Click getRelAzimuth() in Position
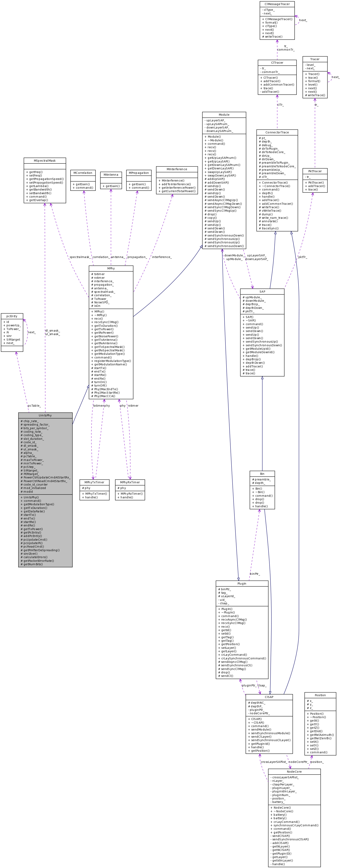This screenshot has width=341, height=868. pyautogui.click(x=320, y=735)
